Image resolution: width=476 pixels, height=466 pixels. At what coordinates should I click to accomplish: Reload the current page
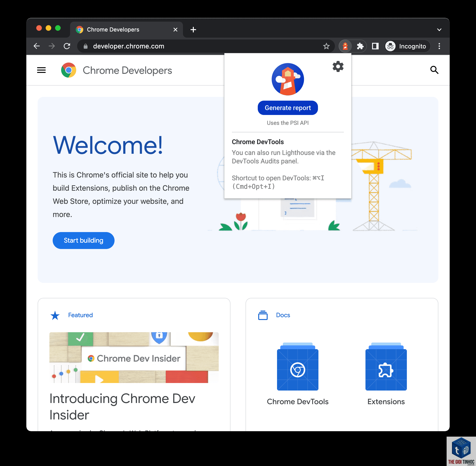(x=67, y=46)
